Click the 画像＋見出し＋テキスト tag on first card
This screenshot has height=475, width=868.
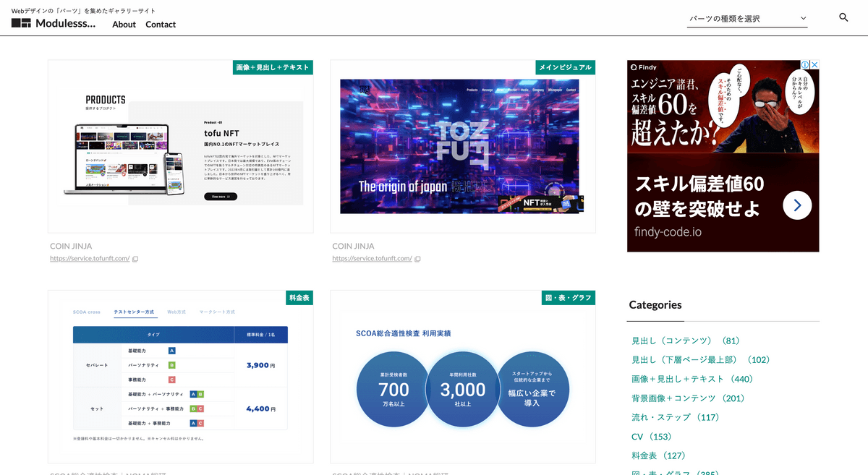[x=273, y=67]
